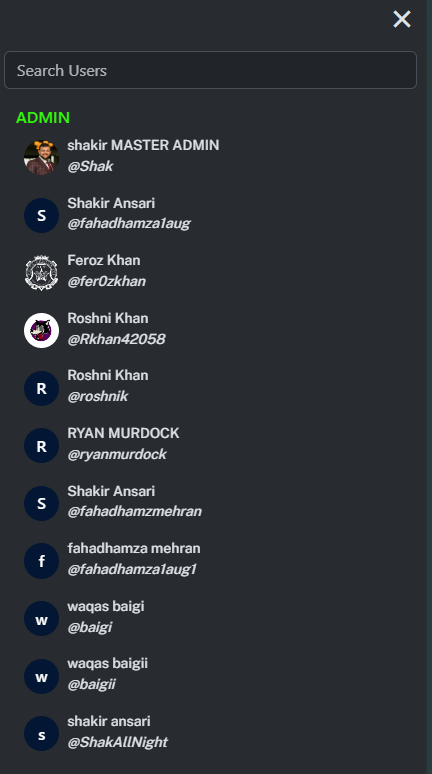Open the s avatar for @ShakAllNight
The image size is (432, 774).
point(41,734)
